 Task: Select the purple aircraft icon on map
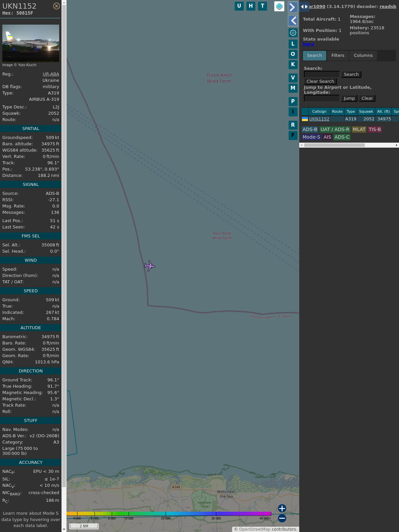click(x=150, y=266)
